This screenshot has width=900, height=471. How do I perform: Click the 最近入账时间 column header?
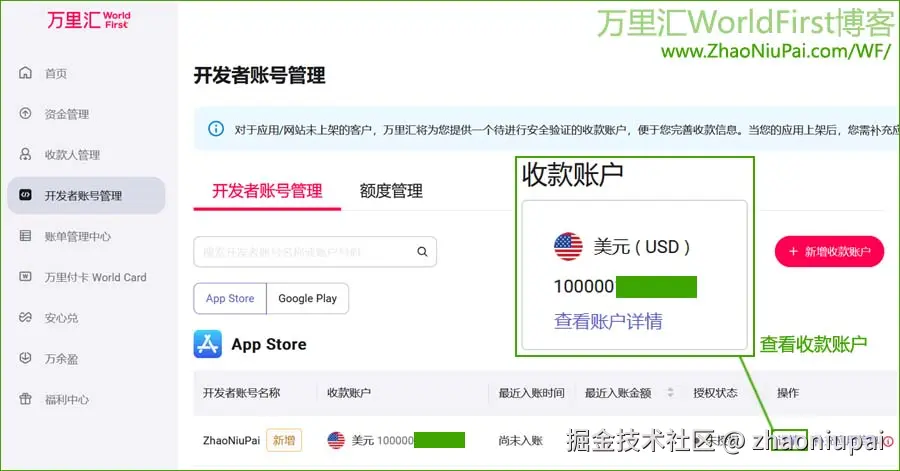pyautogui.click(x=532, y=392)
